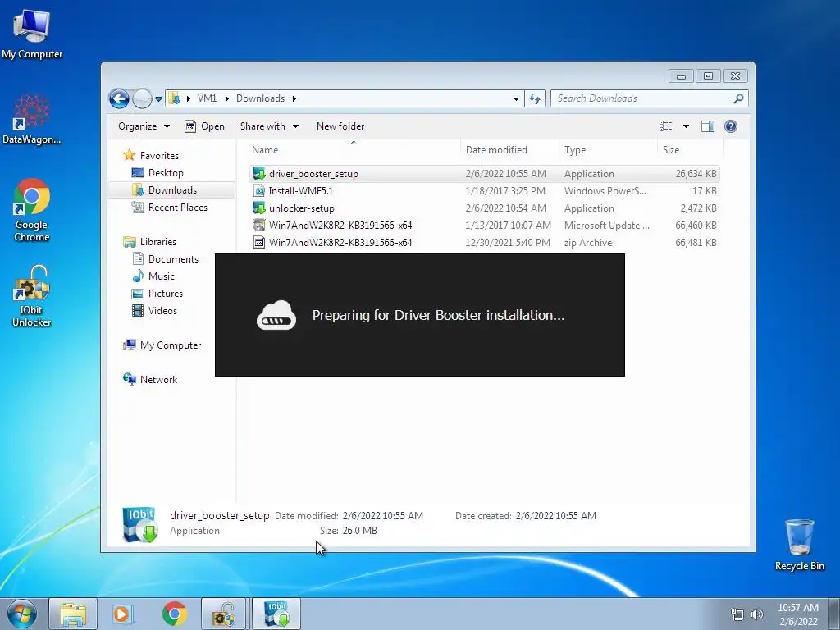Open the Documents library
Image resolution: width=840 pixels, height=630 pixels.
166,258
